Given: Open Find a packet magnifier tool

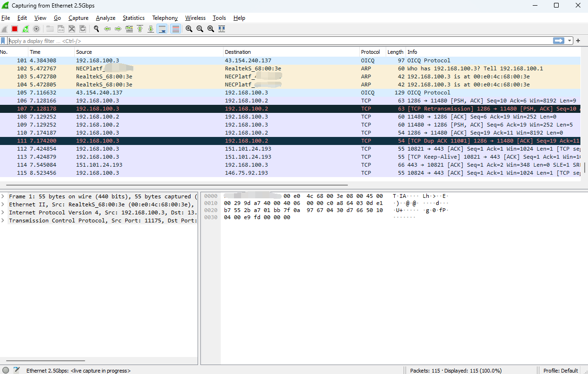Looking at the screenshot, I should click(96, 29).
